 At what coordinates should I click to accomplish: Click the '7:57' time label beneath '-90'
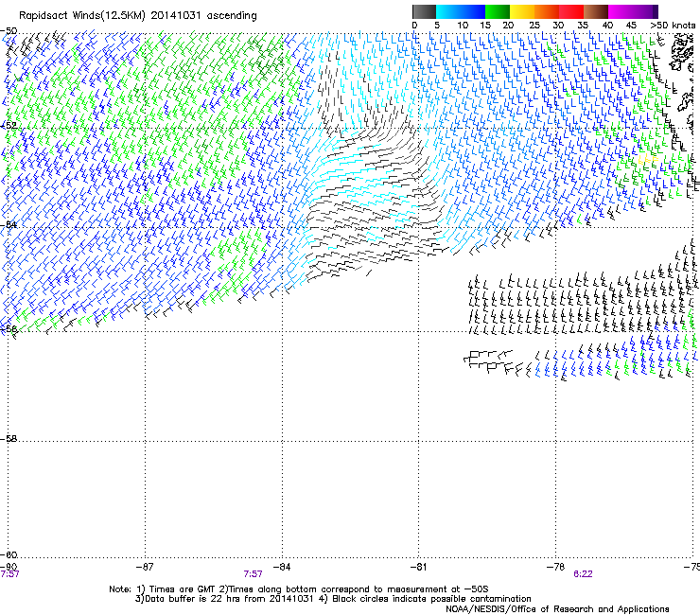coord(9,574)
